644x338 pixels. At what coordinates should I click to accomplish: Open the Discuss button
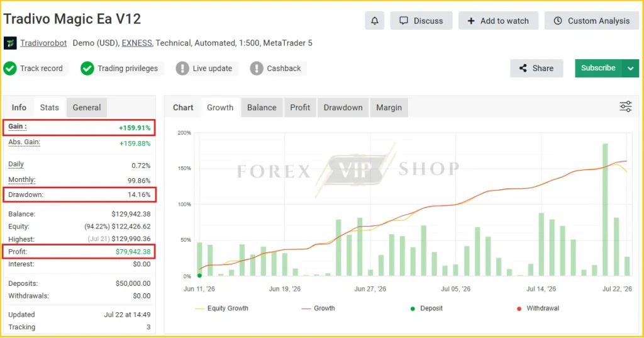coord(421,21)
